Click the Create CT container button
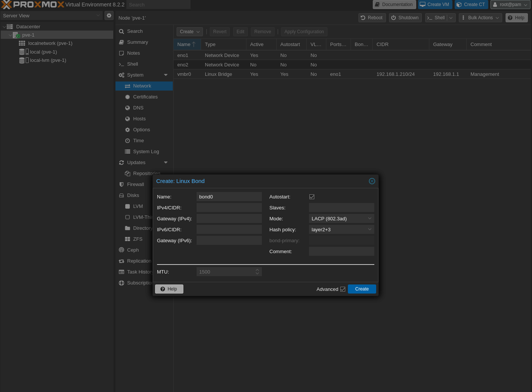Viewport: 532px width, 392px height. click(471, 5)
